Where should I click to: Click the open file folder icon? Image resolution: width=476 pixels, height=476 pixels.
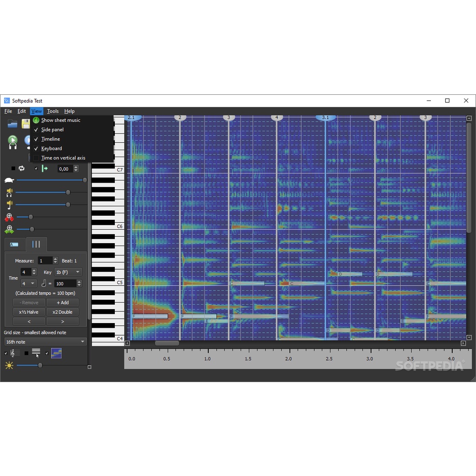(x=12, y=124)
